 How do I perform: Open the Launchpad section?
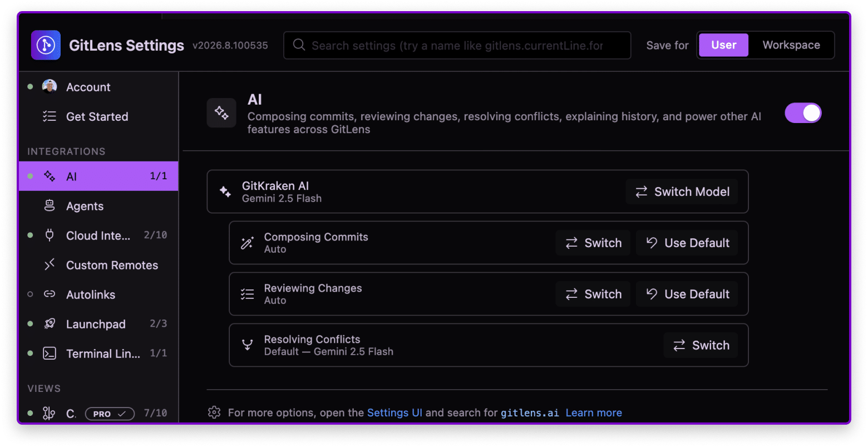click(x=98, y=324)
